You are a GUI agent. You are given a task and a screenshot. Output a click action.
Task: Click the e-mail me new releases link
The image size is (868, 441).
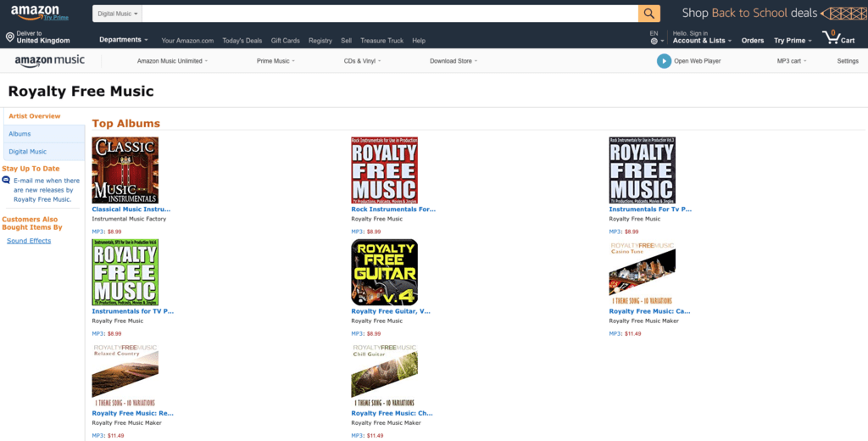tap(47, 190)
